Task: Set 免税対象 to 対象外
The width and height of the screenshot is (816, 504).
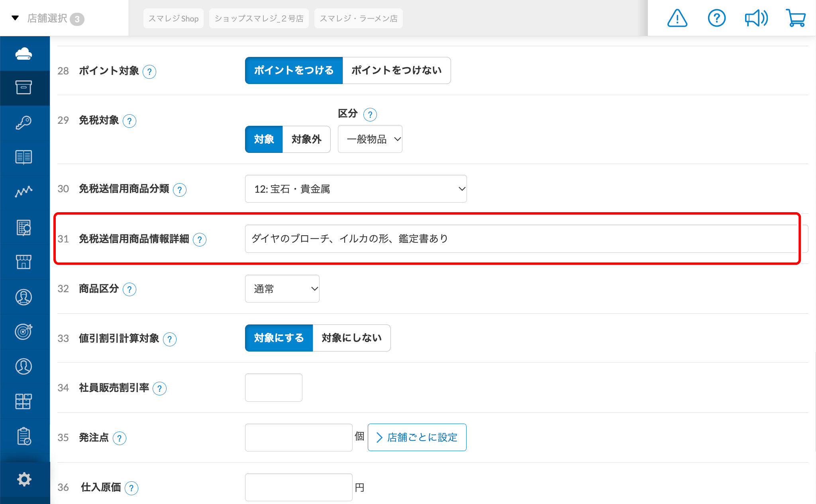Action: [306, 139]
